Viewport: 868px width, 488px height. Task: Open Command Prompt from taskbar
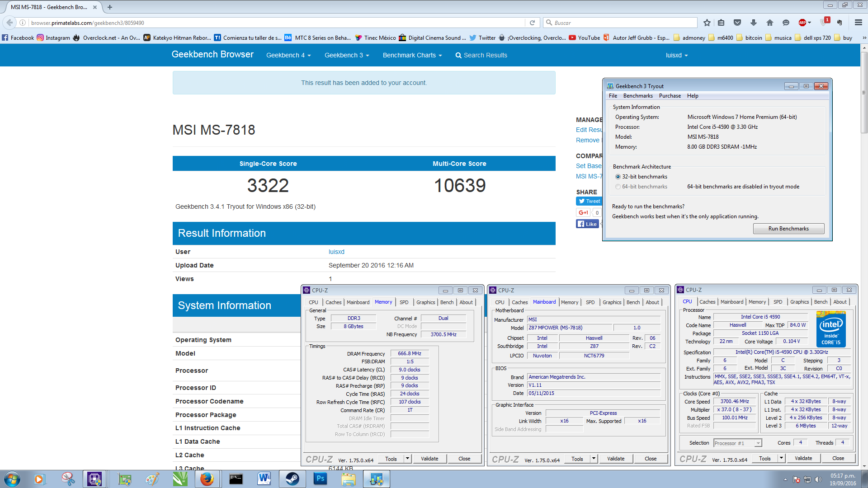[236, 479]
